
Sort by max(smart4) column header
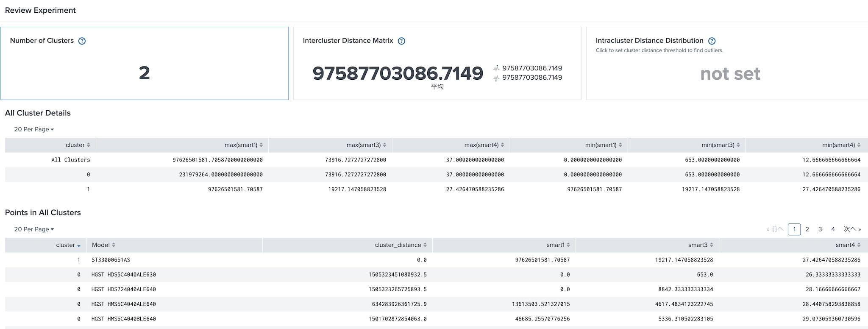484,145
